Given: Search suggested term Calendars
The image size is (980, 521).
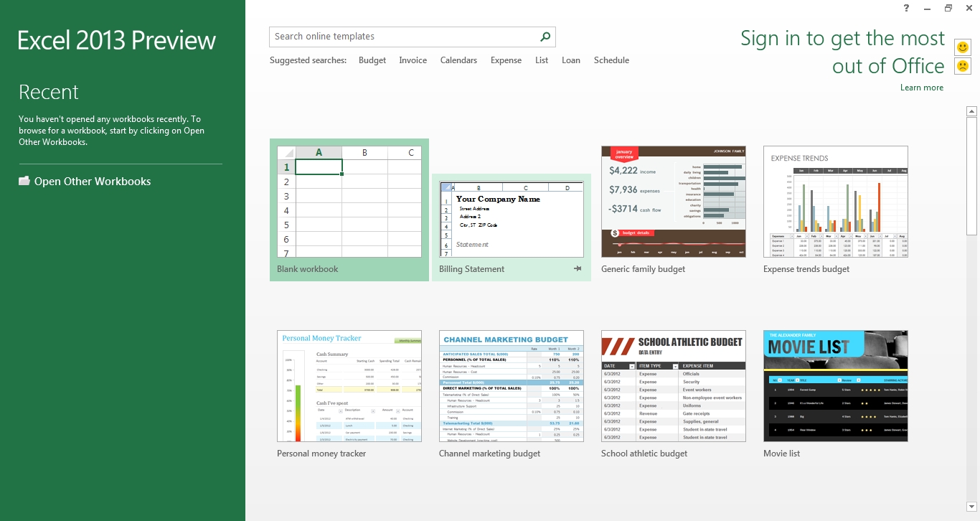Looking at the screenshot, I should point(458,60).
